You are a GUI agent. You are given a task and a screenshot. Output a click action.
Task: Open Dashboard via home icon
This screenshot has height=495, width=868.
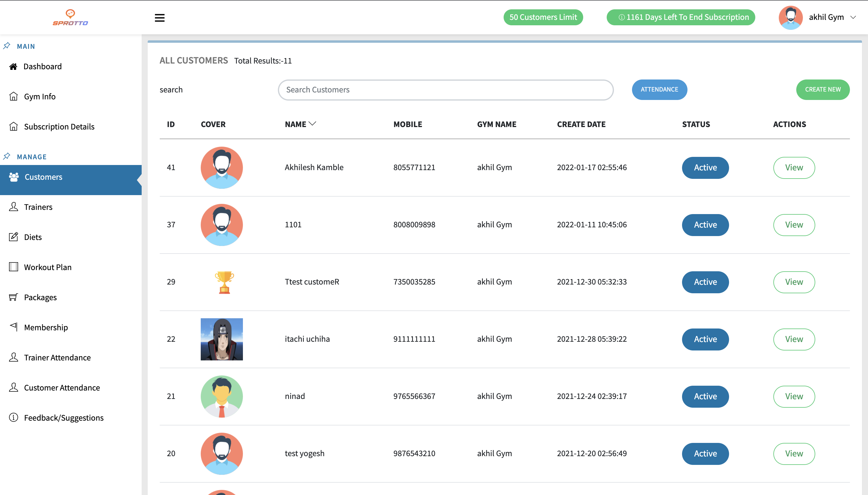(x=13, y=67)
